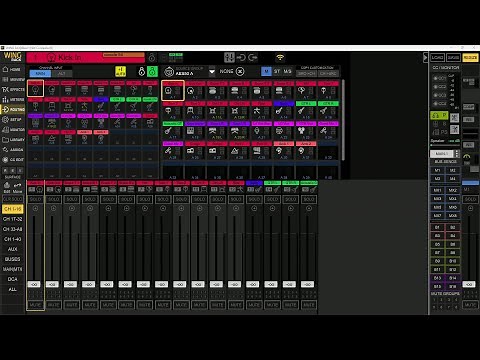
Task: Toggle SOLO on the highlighted Kick In strip
Action: pos(35,199)
